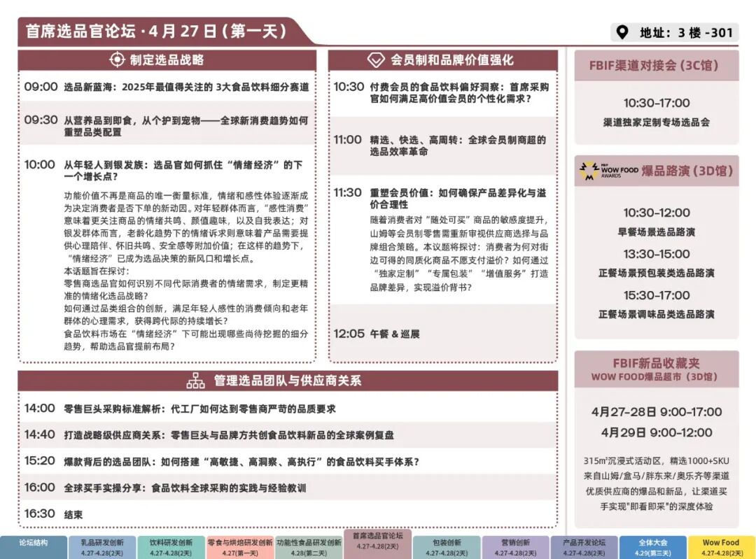Select the 全体大会 tab

click(x=652, y=547)
